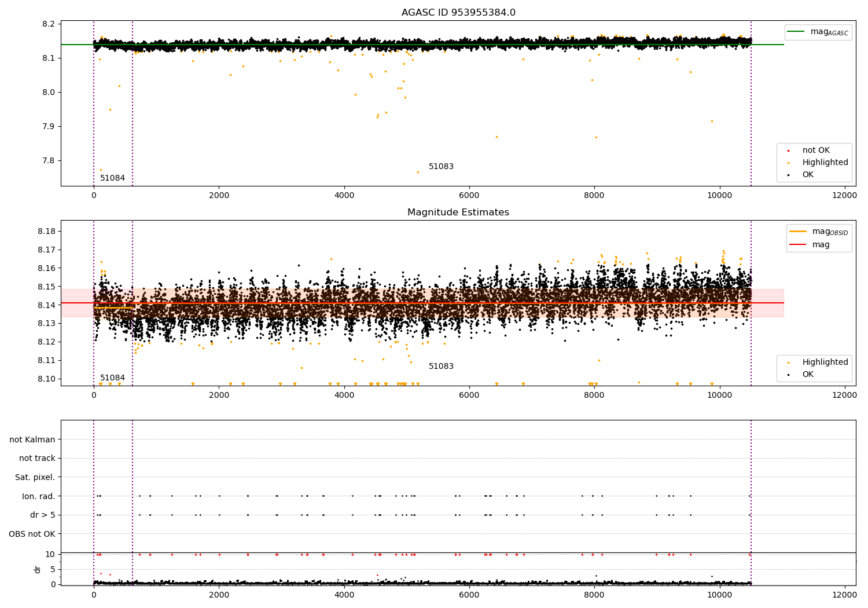
Task: Click the 7.8 y-axis tick in top plot
Action: coord(49,161)
